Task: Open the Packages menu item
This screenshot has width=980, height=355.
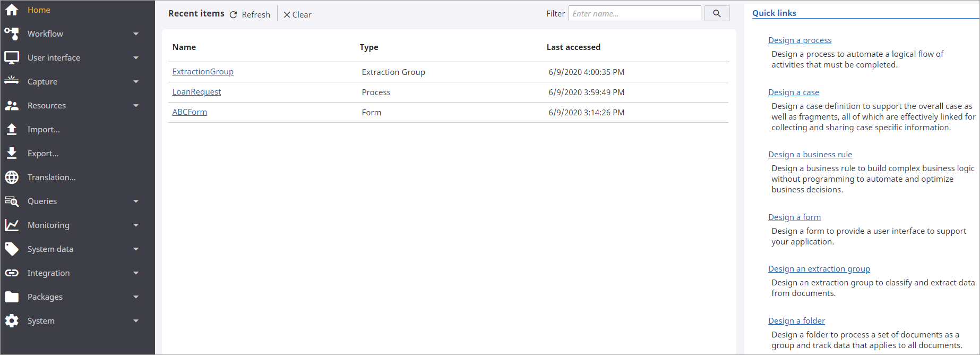Action: pyautogui.click(x=45, y=297)
